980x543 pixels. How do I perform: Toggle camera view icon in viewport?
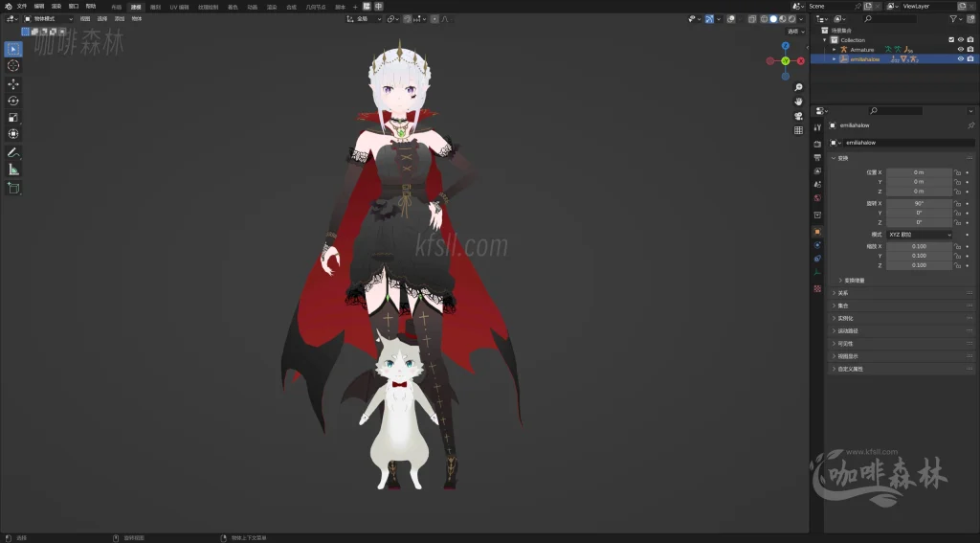click(798, 116)
